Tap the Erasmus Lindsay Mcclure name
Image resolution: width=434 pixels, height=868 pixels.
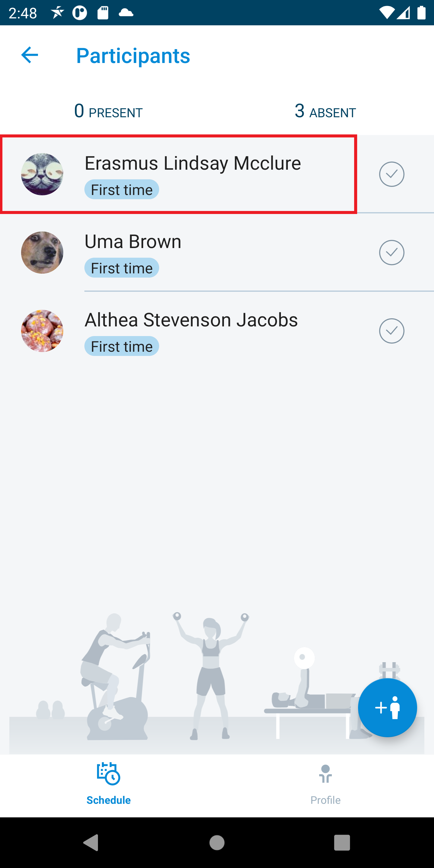coord(192,163)
